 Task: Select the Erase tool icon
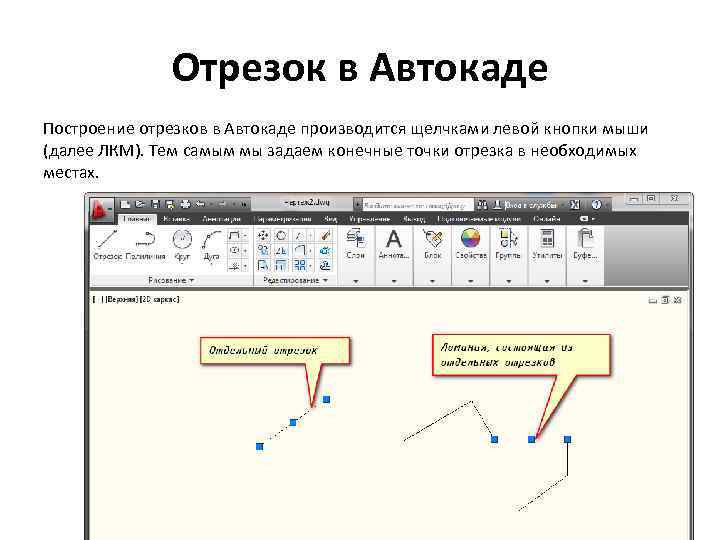(x=326, y=236)
